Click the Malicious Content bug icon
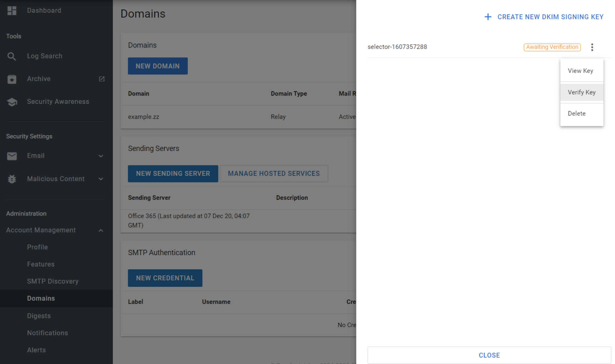The height and width of the screenshot is (364, 615). coord(12,179)
